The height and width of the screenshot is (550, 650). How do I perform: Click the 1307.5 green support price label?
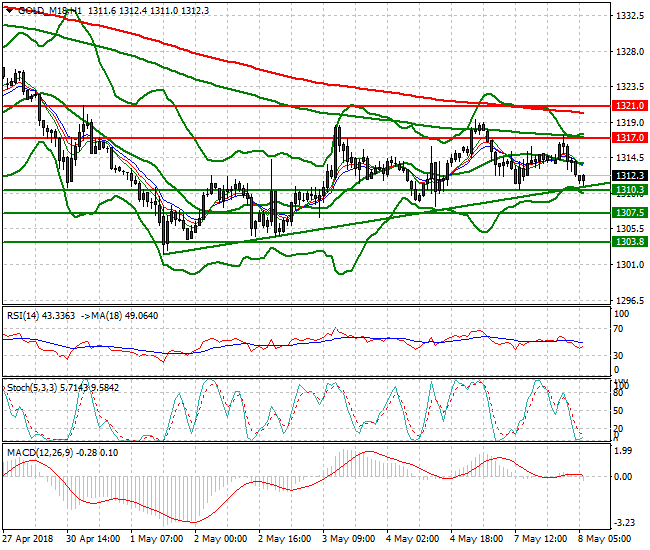point(630,213)
